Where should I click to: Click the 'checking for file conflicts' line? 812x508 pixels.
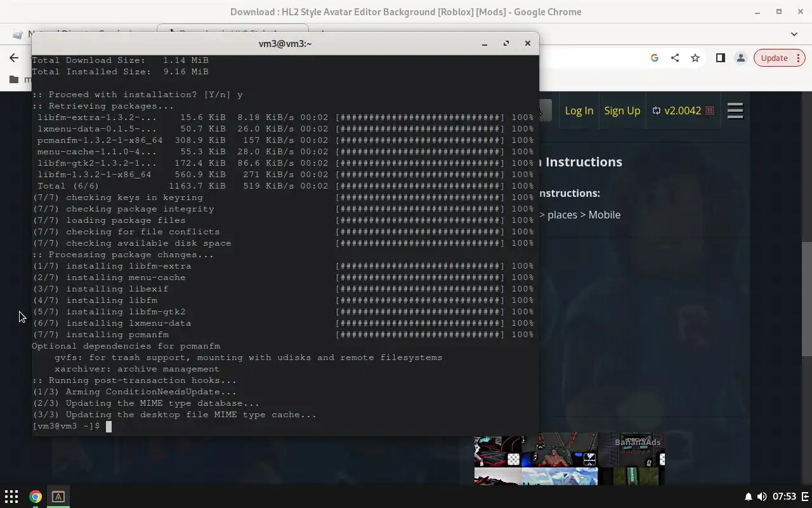283,232
